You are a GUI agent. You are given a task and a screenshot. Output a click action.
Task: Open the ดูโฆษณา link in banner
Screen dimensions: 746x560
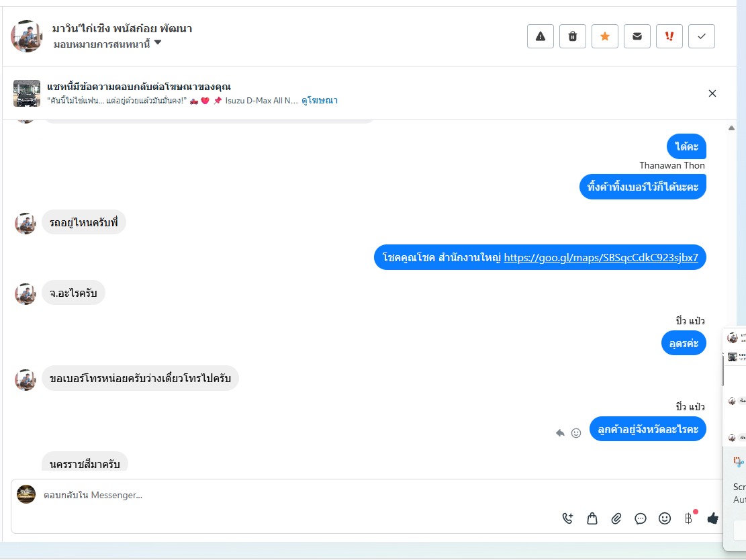(x=319, y=101)
